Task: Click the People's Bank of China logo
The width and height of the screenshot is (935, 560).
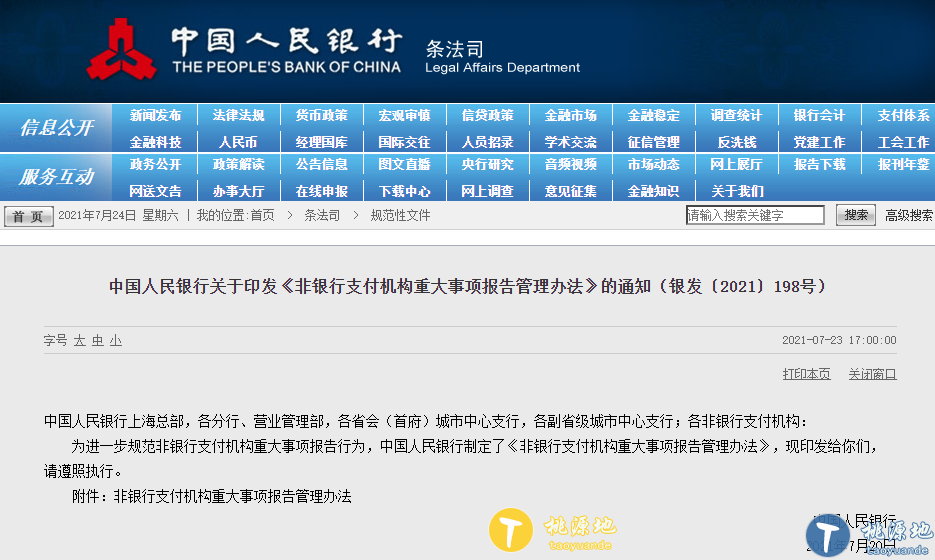Action: pyautogui.click(x=121, y=48)
